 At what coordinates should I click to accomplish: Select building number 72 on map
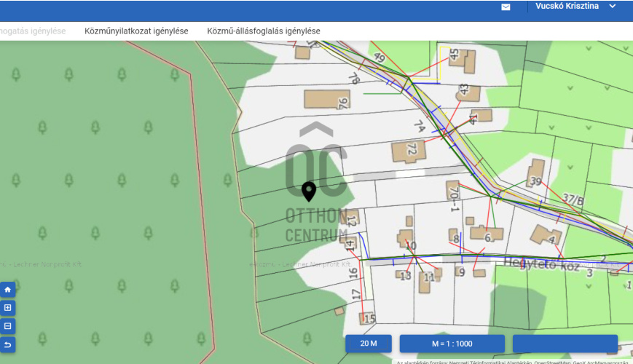coord(409,151)
